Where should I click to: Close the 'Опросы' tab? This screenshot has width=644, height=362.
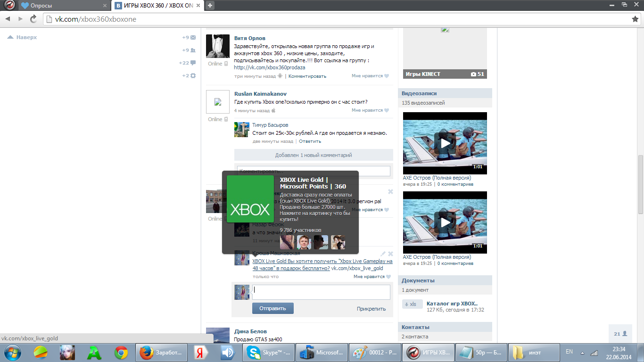tap(105, 6)
